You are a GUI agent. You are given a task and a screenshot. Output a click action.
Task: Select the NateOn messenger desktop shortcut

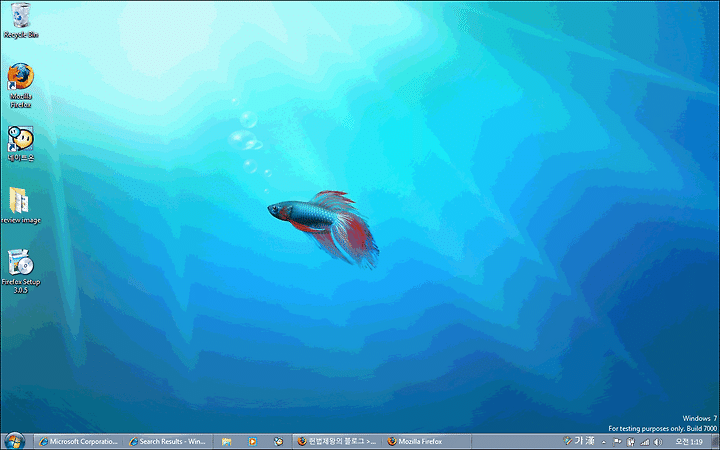(21, 144)
